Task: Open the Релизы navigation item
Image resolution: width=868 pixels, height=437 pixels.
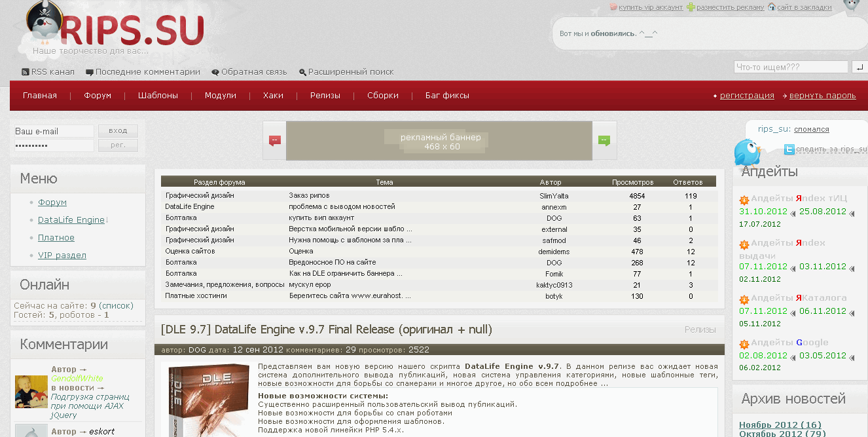Action: pyautogui.click(x=325, y=96)
